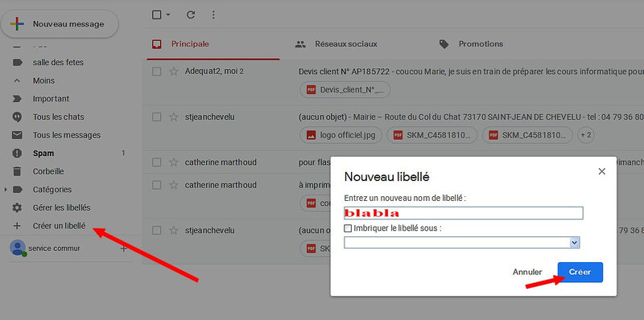Tick the select-all checkbox in toolbar
This screenshot has height=320, width=644.
156,15
